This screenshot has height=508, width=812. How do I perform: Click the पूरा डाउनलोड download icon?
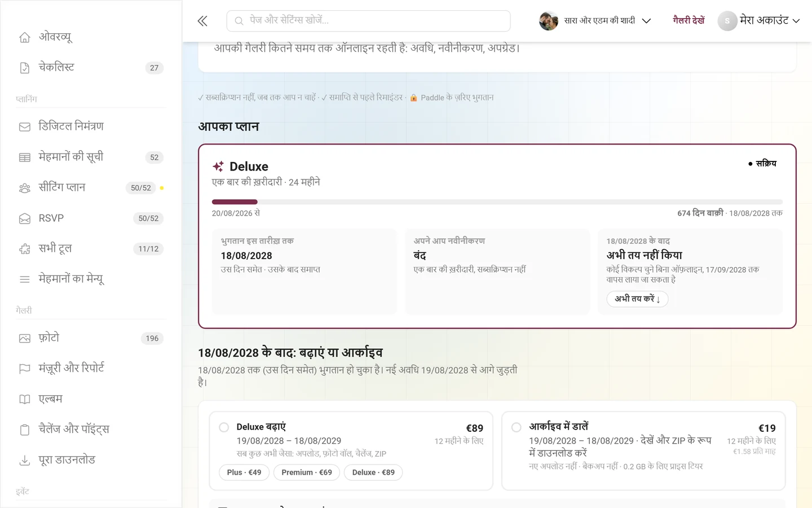point(25,461)
